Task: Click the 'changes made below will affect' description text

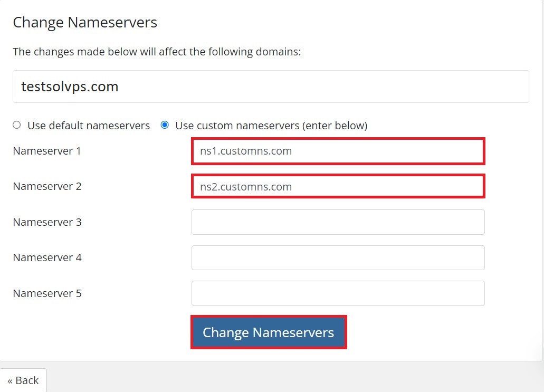Action: click(x=157, y=52)
